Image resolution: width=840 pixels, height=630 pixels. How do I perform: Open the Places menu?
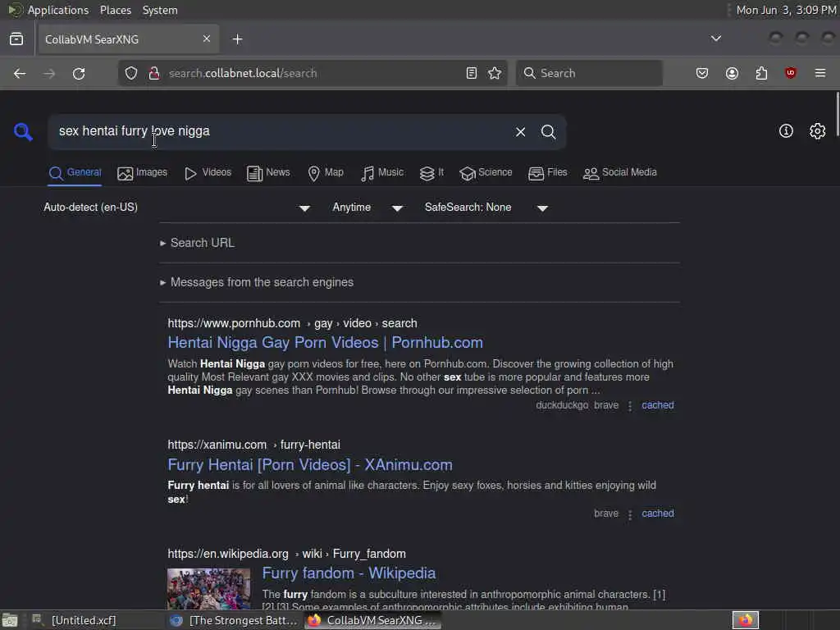115,10
